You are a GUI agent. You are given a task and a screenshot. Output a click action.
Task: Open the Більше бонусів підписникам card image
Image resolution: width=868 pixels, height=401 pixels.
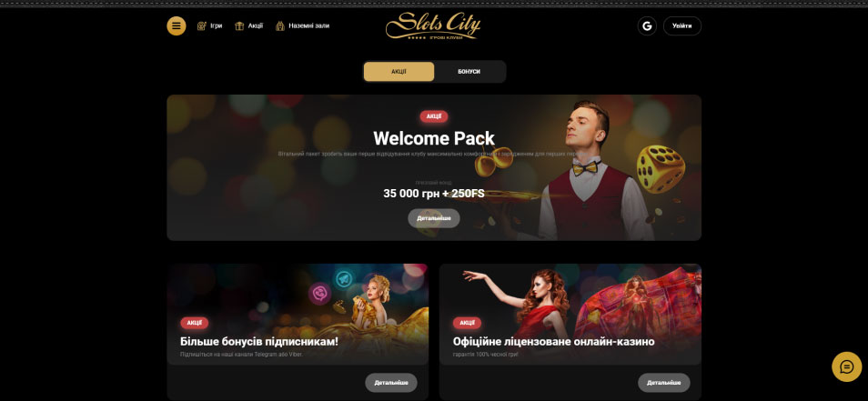click(298, 314)
